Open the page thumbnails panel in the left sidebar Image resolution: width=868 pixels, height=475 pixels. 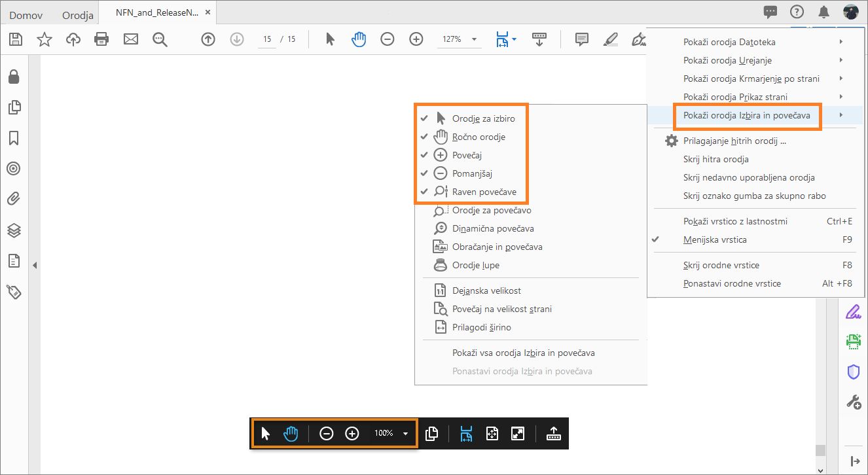tap(14, 107)
